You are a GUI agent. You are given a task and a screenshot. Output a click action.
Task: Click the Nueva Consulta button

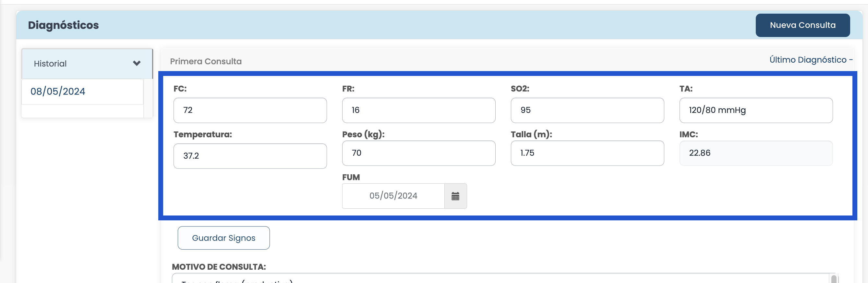click(x=802, y=25)
